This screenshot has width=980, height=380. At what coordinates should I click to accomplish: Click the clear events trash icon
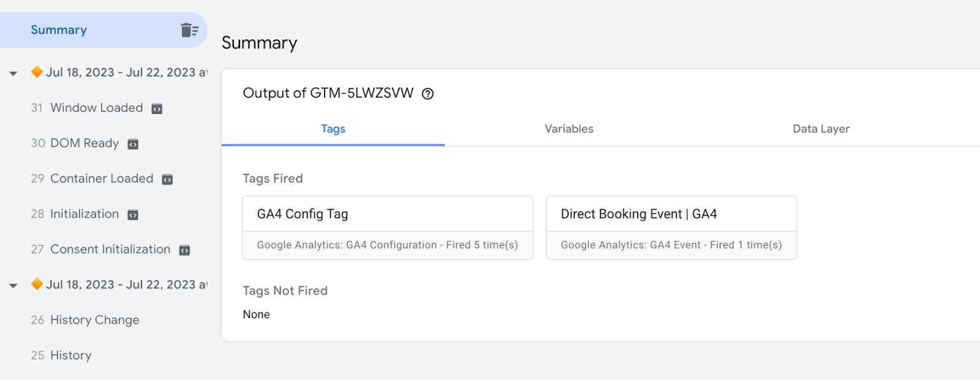pyautogui.click(x=189, y=30)
